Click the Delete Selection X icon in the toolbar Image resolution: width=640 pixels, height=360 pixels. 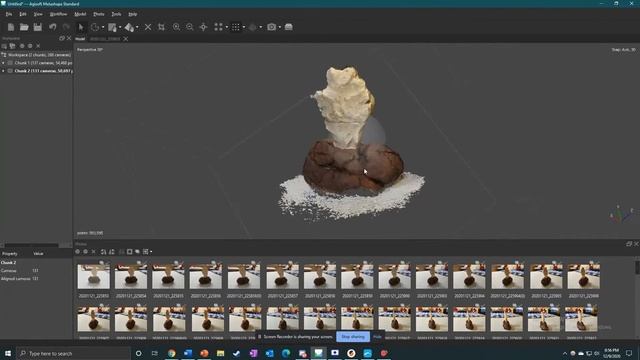[x=148, y=27]
